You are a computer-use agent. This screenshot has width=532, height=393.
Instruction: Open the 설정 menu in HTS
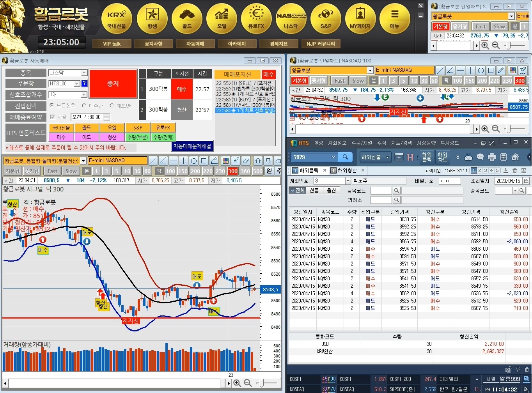[319, 143]
